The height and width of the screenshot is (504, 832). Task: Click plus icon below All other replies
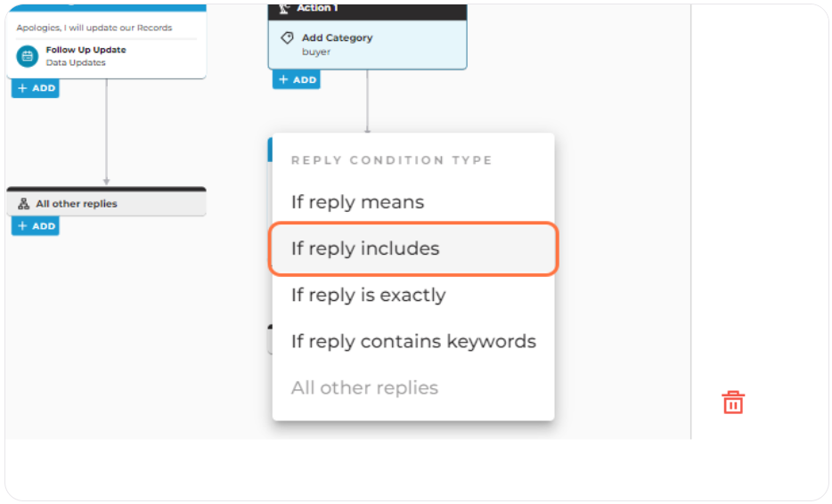(x=22, y=226)
